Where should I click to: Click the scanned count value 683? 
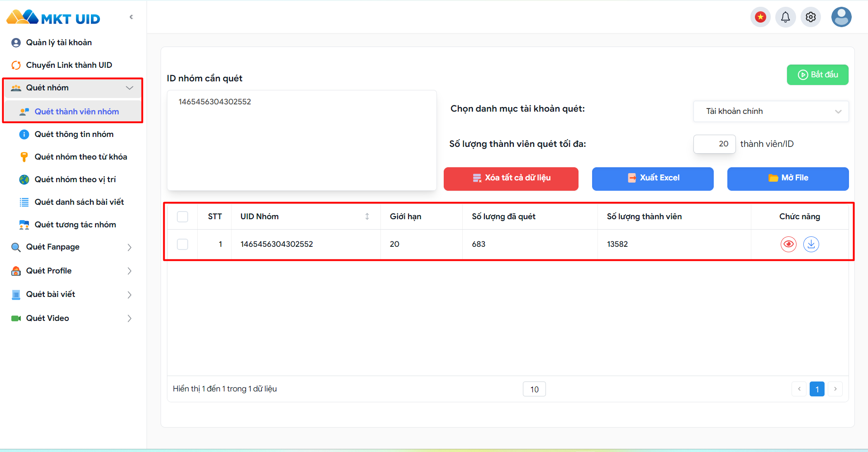[479, 244]
